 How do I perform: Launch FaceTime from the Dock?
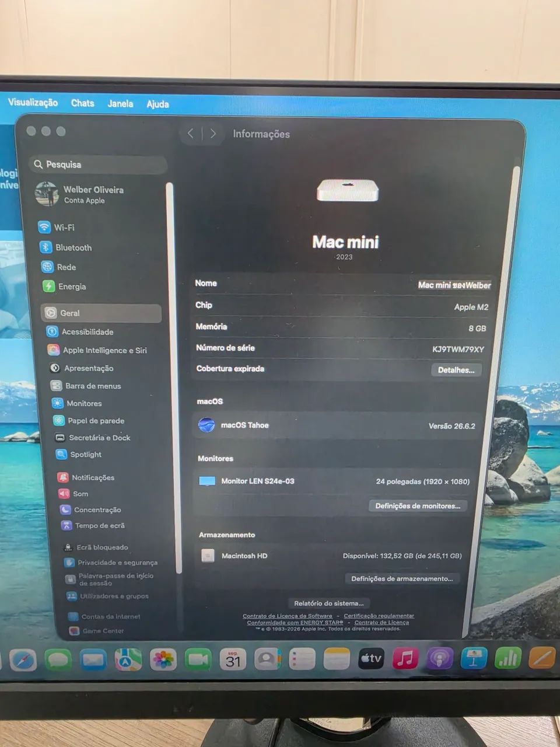point(198,659)
